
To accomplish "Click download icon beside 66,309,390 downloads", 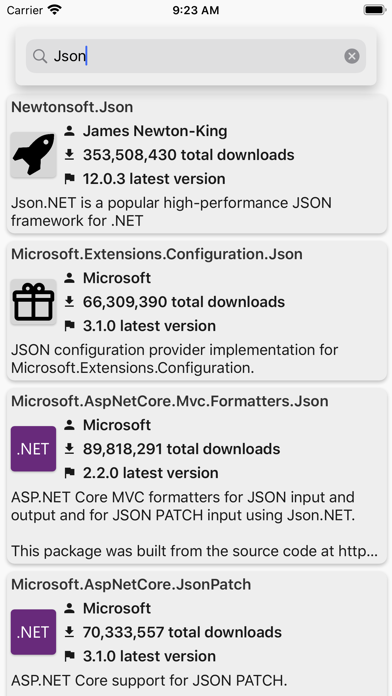I will tap(69, 302).
